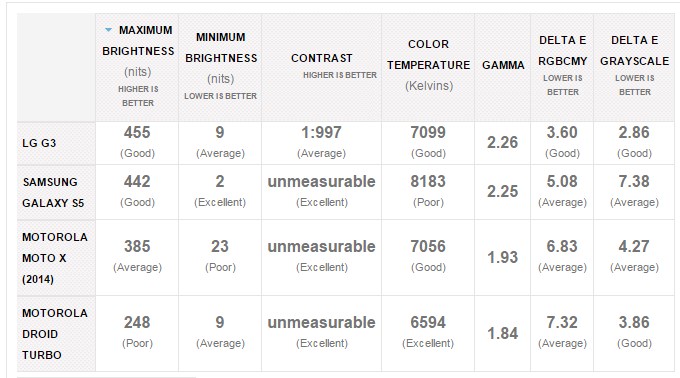Open the LG G3 row label

pos(39,143)
